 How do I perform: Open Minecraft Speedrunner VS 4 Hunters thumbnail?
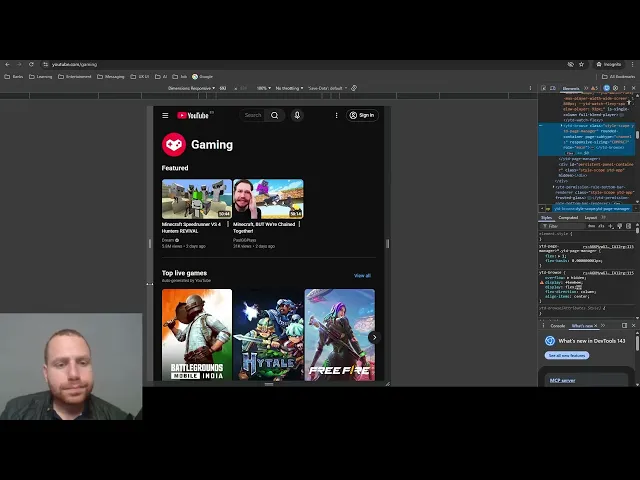197,199
